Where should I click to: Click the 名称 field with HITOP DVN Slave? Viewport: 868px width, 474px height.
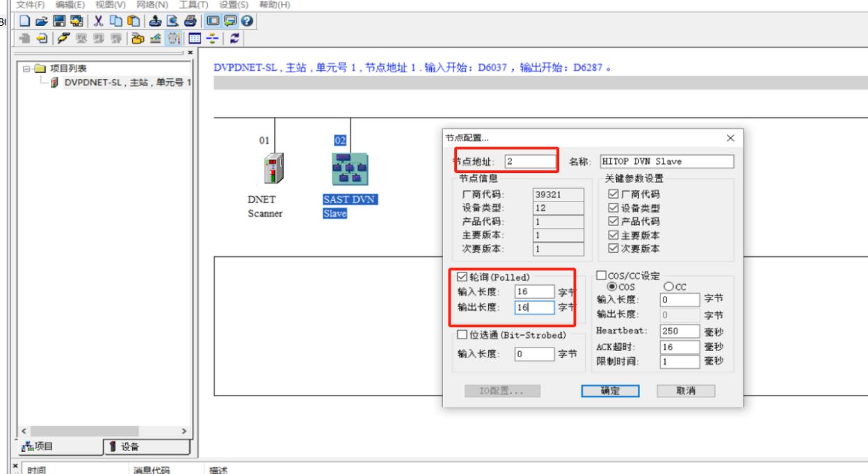click(x=666, y=161)
